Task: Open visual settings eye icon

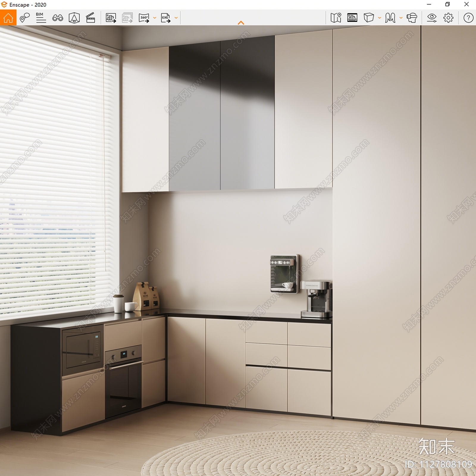Action: [x=432, y=18]
